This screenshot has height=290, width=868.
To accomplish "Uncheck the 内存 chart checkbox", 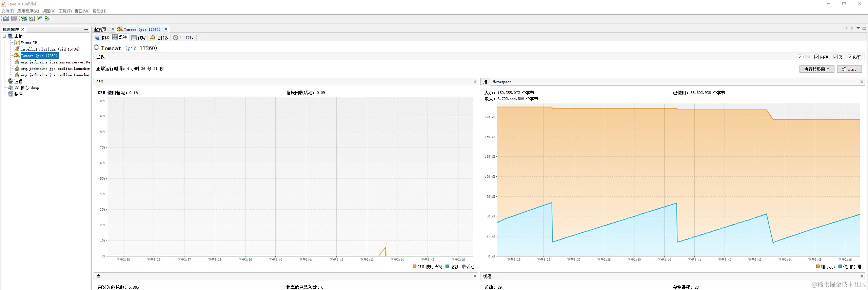I will pyautogui.click(x=816, y=57).
